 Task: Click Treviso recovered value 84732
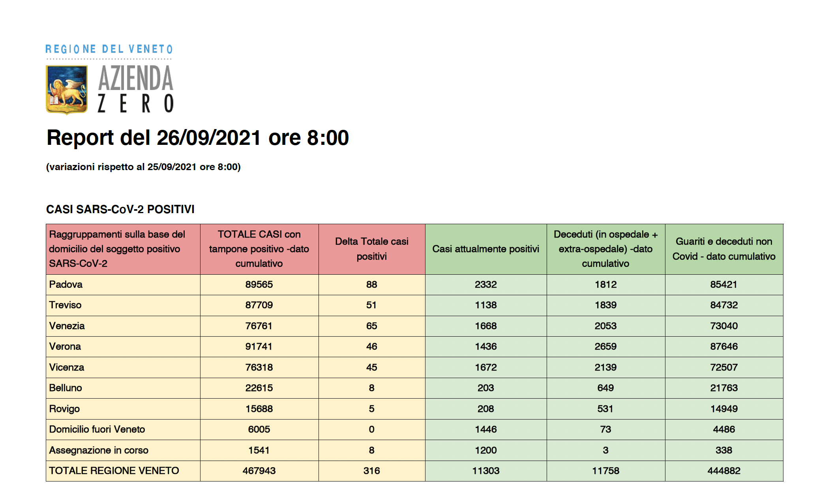pos(724,305)
